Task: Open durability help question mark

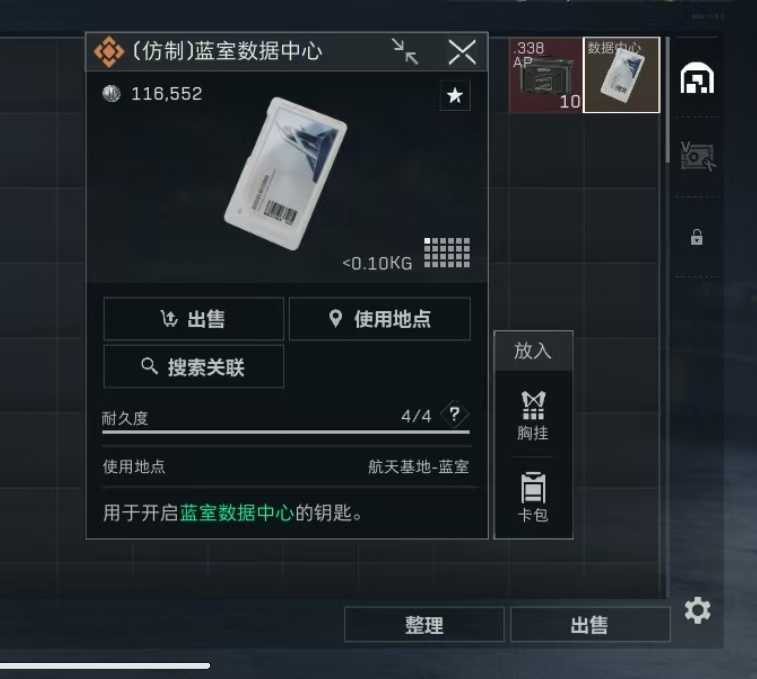Action: tap(454, 414)
